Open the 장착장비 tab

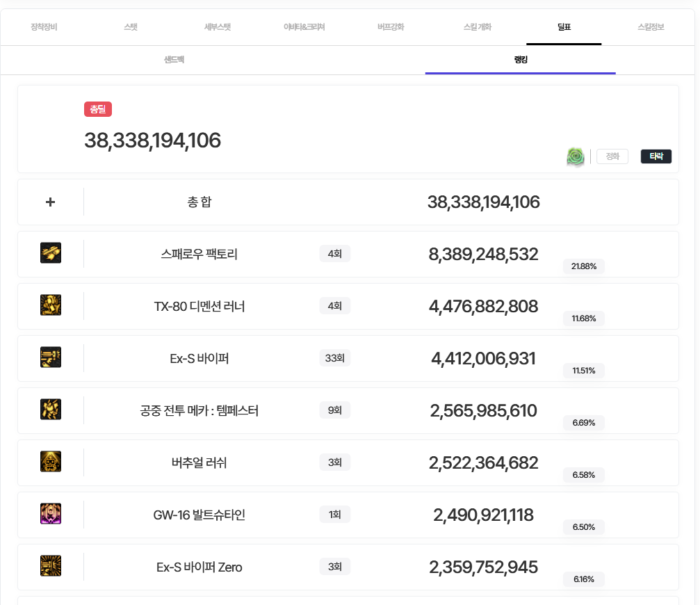pyautogui.click(x=44, y=27)
